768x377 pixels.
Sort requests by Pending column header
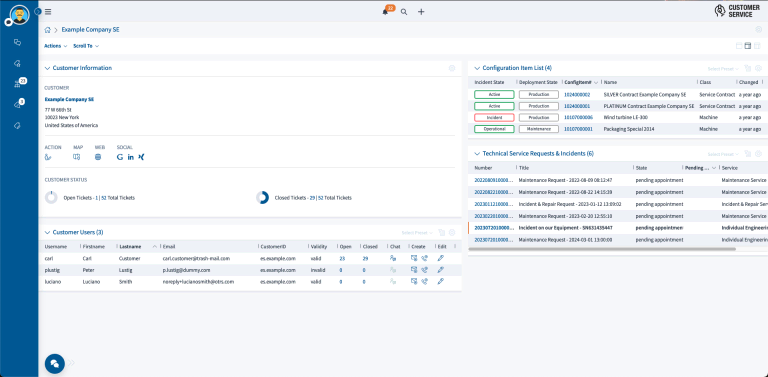click(x=697, y=168)
